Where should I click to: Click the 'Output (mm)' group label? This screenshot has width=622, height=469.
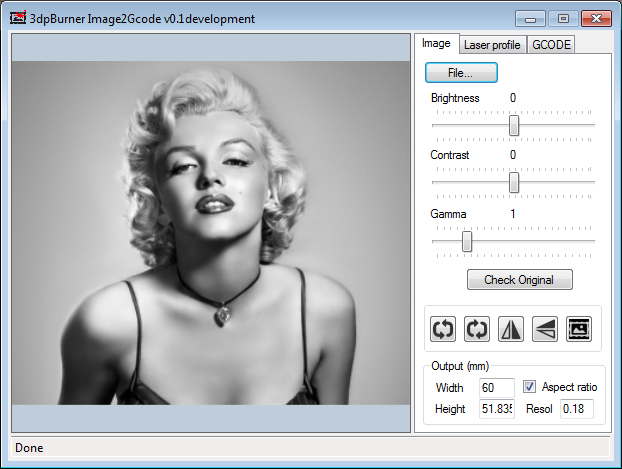click(460, 366)
